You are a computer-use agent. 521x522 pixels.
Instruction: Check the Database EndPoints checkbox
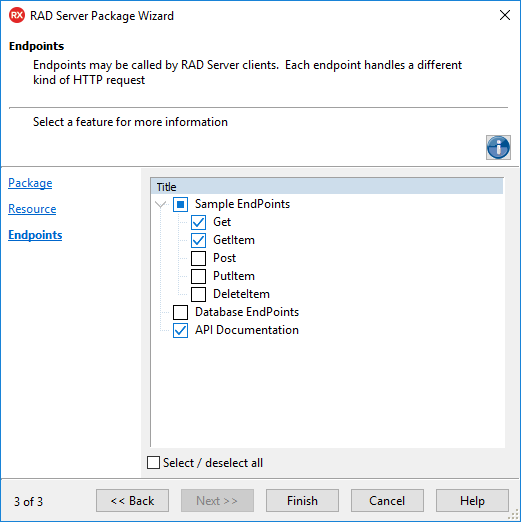coord(180,312)
